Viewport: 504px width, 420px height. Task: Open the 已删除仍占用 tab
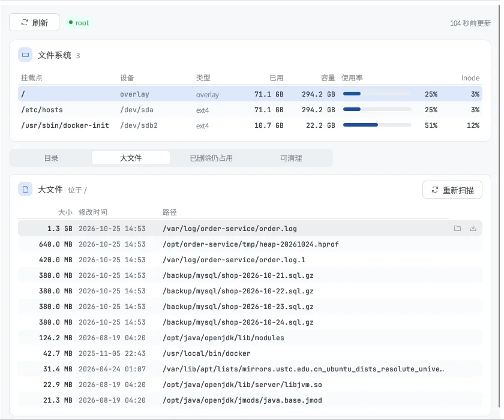point(211,158)
